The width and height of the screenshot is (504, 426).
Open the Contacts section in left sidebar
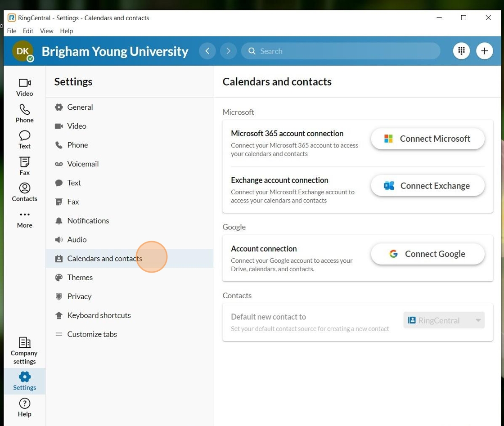(x=24, y=192)
